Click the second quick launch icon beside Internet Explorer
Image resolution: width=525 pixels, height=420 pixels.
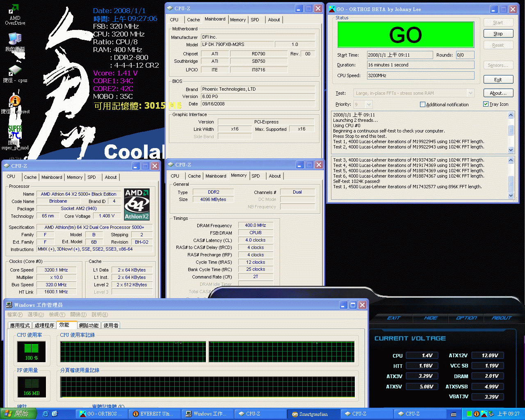pyautogui.click(x=55, y=414)
